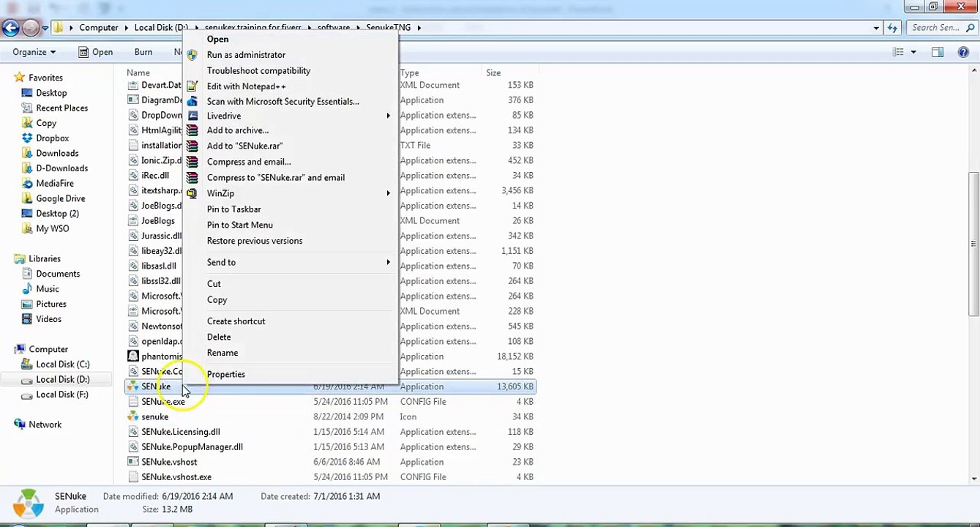Open the Organize dropdown menu
980x527 pixels.
pos(34,52)
